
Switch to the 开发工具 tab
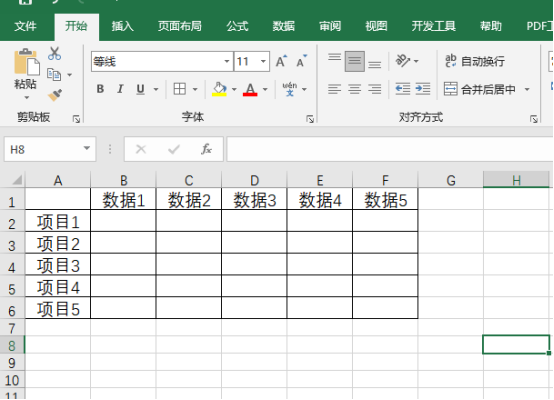(434, 26)
